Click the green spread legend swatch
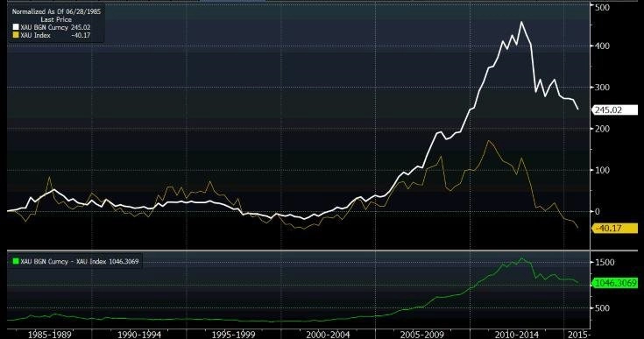The width and height of the screenshot is (644, 339). tap(16, 261)
